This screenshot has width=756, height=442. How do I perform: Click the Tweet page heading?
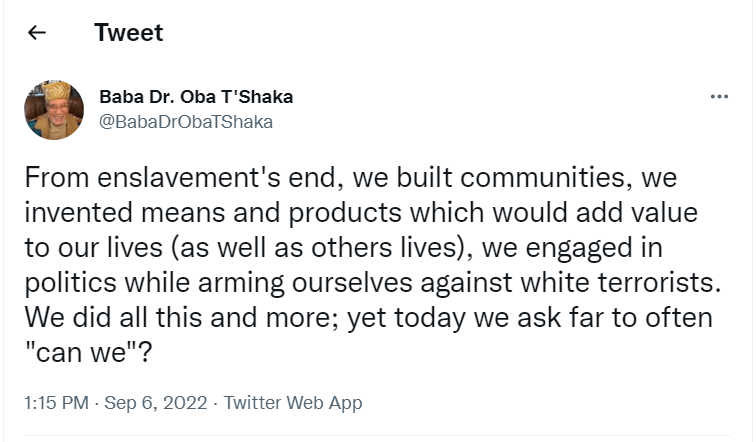pyautogui.click(x=128, y=33)
